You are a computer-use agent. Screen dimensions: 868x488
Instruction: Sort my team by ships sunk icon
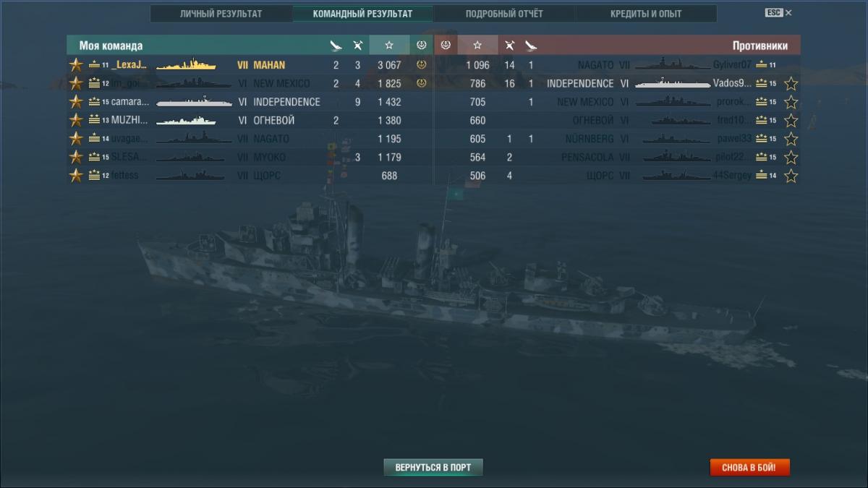click(336, 46)
